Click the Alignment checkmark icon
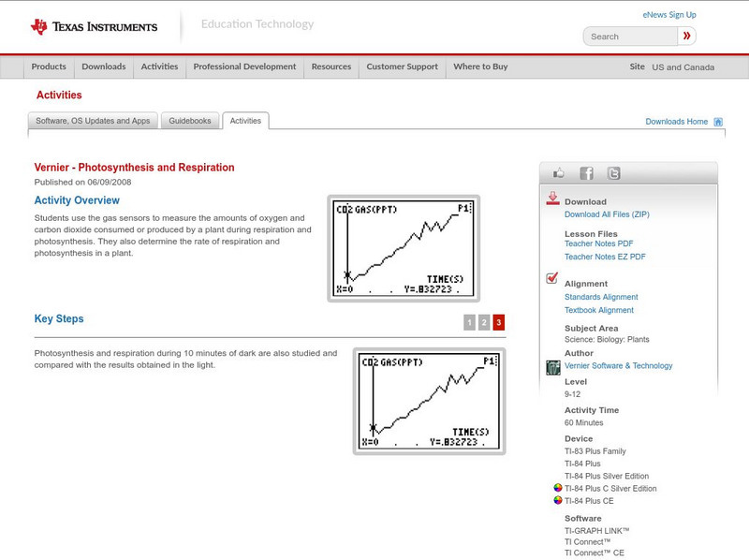The width and height of the screenshot is (749, 560). pos(551,277)
